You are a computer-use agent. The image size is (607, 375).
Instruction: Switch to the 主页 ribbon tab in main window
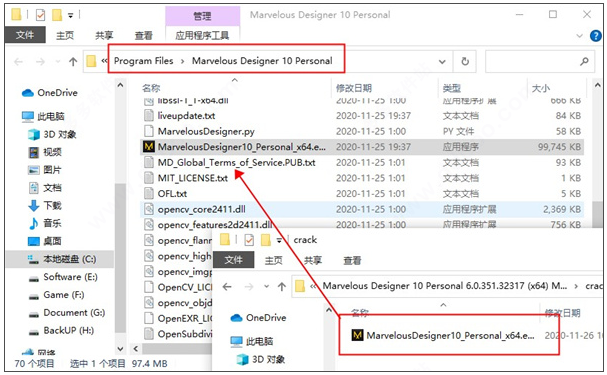click(x=65, y=35)
